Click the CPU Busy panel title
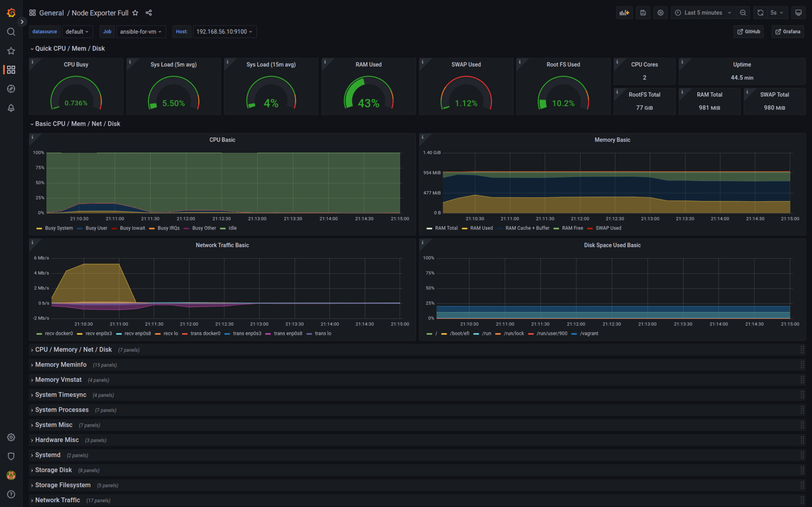812x507 pixels. click(76, 64)
